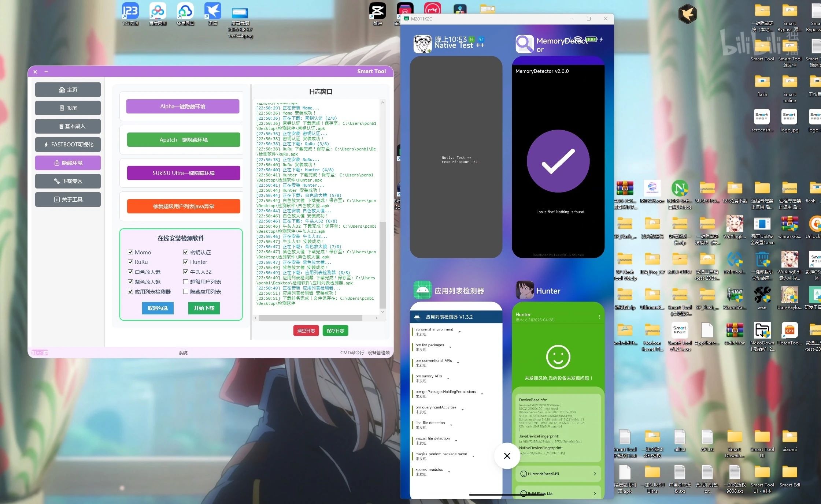Uncheck the 密钥认证 checkbox
Viewport: 821px width, 504px height.
pos(186,252)
